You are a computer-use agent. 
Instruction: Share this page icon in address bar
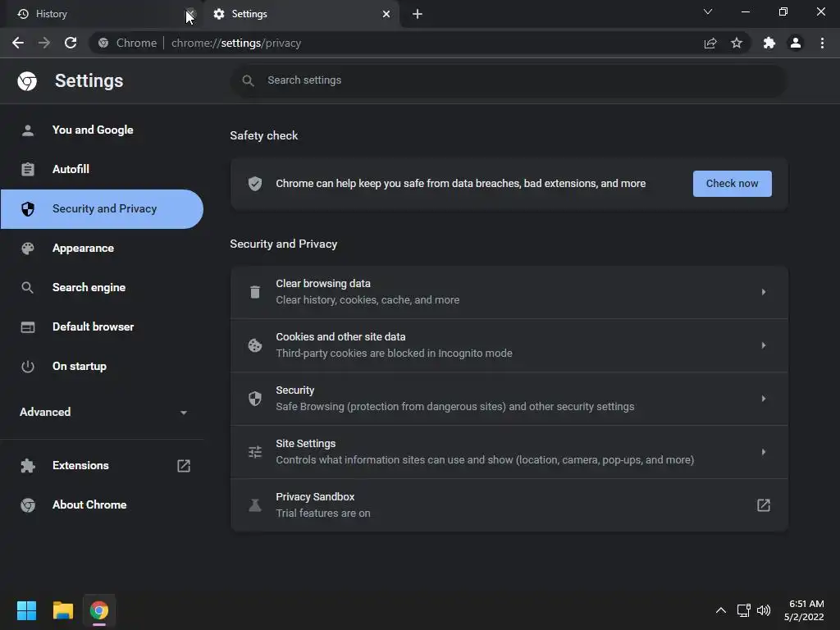[710, 43]
